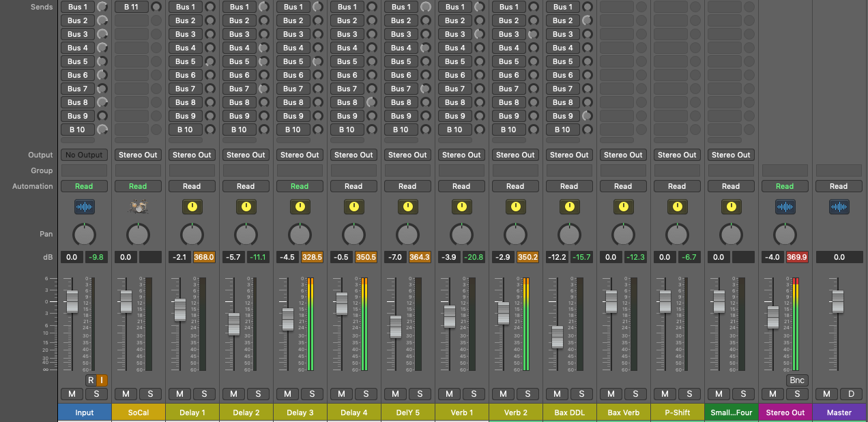The image size is (868, 422).
Task: Open the No Output selector on the Input channel
Action: [84, 155]
